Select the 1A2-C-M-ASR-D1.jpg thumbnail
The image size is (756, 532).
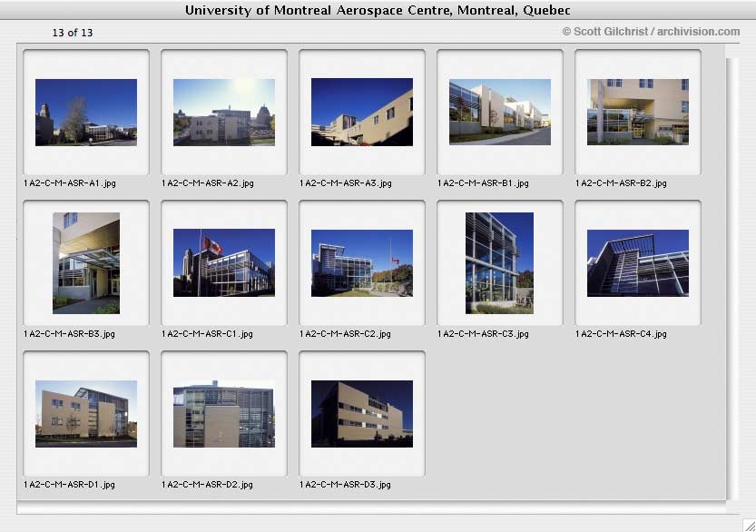(86, 414)
